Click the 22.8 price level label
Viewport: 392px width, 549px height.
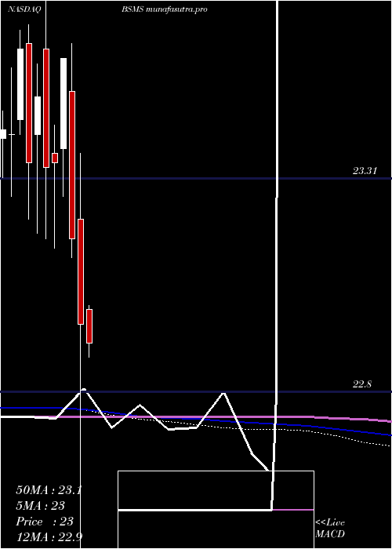(x=361, y=384)
